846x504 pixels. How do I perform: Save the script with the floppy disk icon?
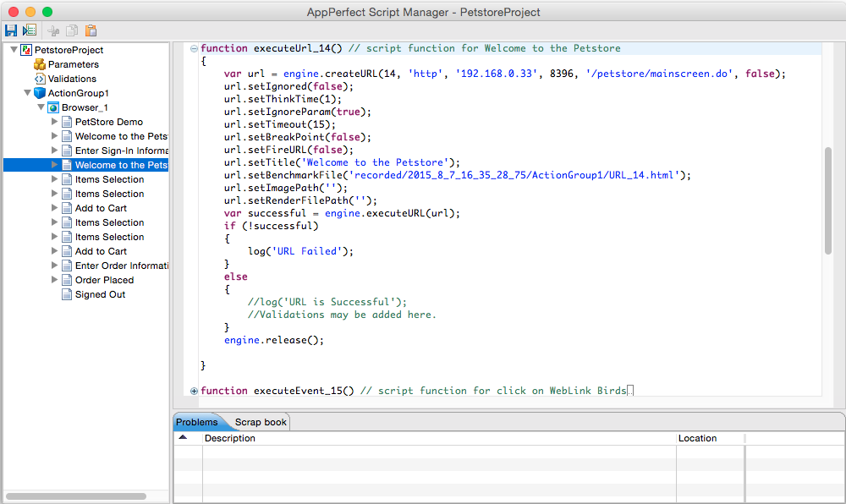[11, 30]
